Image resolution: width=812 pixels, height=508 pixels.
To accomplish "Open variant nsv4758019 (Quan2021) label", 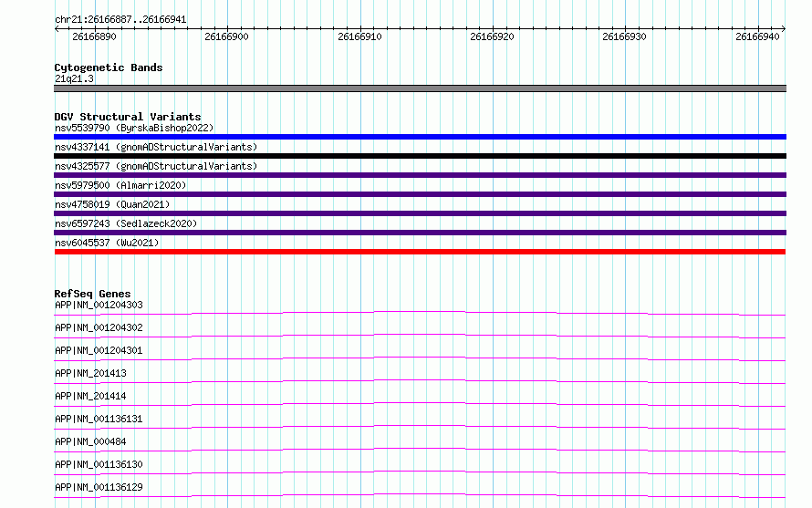I will [112, 204].
